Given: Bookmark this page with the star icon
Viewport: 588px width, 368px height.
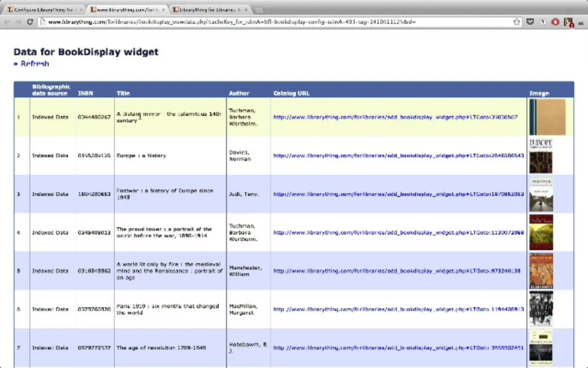Looking at the screenshot, I should (x=517, y=22).
